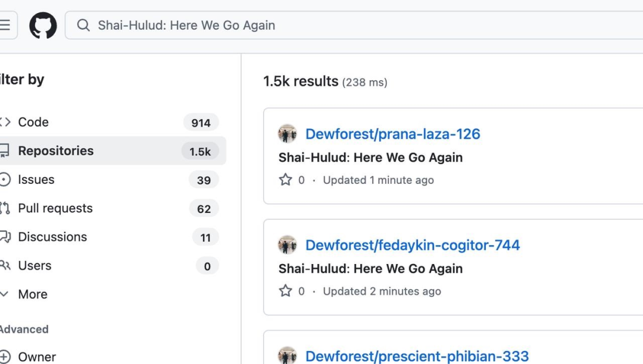Image resolution: width=643 pixels, height=364 pixels.
Task: Click 'Updated 2 minutes ago' text
Action: tap(382, 291)
